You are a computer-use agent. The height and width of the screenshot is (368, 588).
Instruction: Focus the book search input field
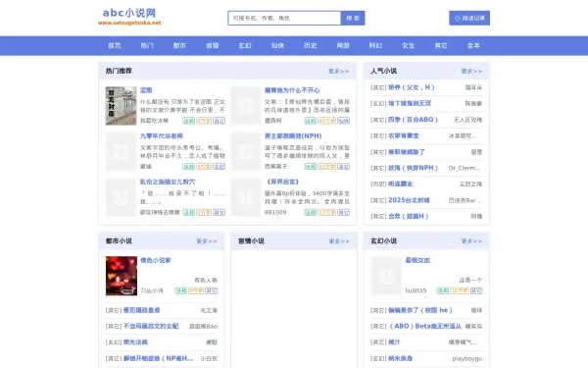[284, 18]
